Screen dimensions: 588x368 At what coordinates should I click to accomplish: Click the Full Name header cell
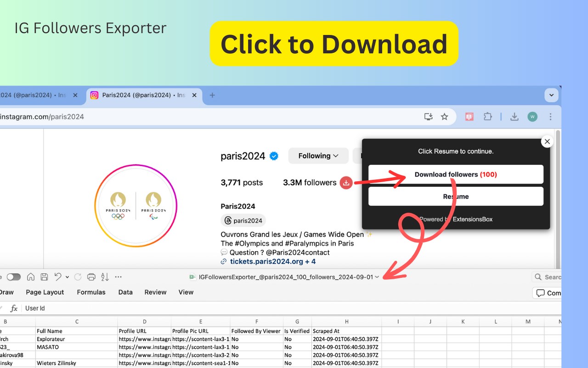(77, 331)
